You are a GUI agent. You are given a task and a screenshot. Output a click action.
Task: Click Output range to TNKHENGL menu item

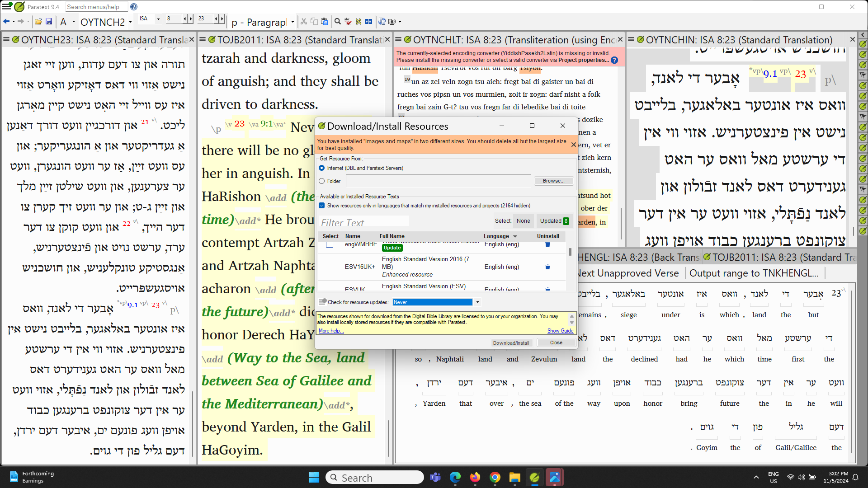(754, 273)
